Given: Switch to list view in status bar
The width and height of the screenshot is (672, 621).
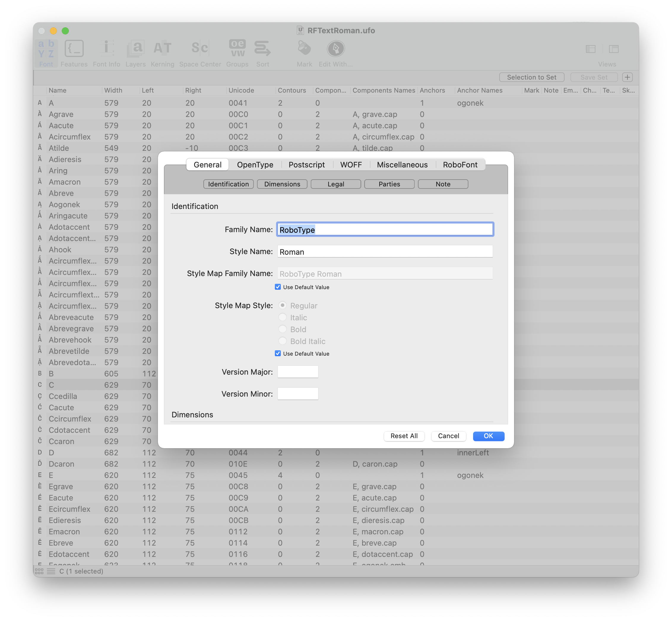Looking at the screenshot, I should coord(51,571).
